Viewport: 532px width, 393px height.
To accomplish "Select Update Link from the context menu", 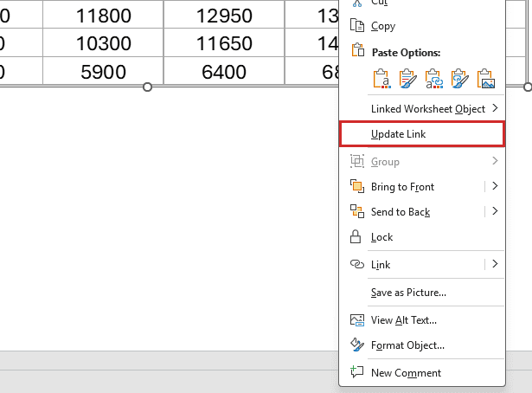I will (x=422, y=134).
